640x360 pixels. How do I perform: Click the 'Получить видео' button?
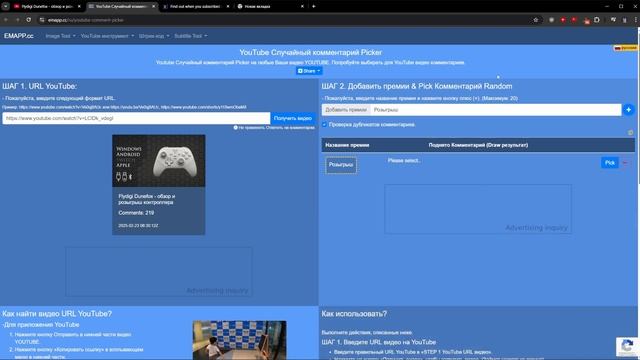(x=293, y=118)
